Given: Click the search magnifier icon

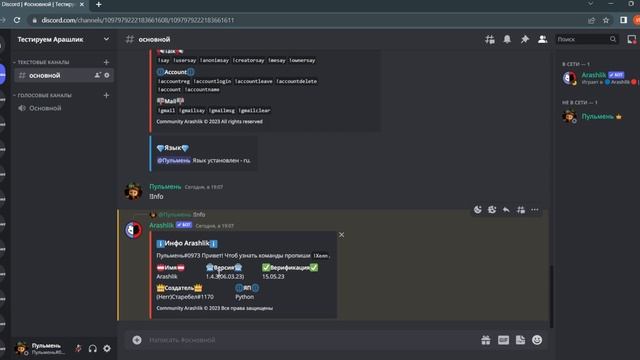Looking at the screenshot, I should pos(613,39).
